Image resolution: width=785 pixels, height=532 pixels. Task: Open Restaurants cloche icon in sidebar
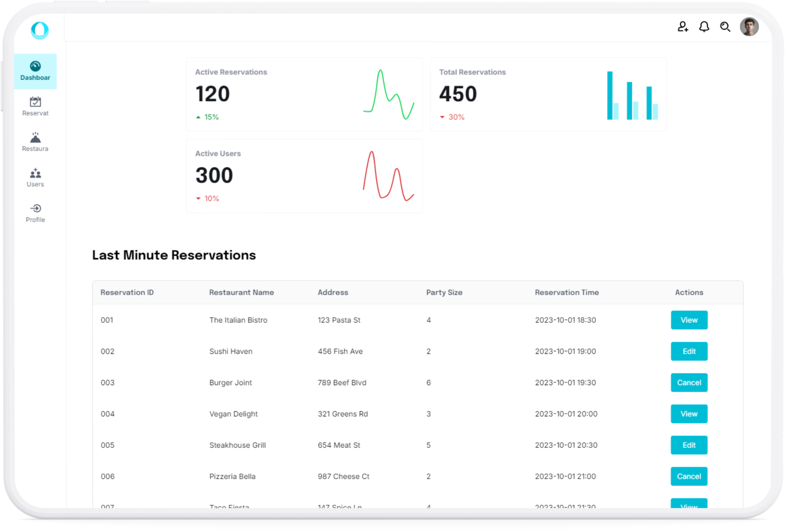tap(35, 138)
